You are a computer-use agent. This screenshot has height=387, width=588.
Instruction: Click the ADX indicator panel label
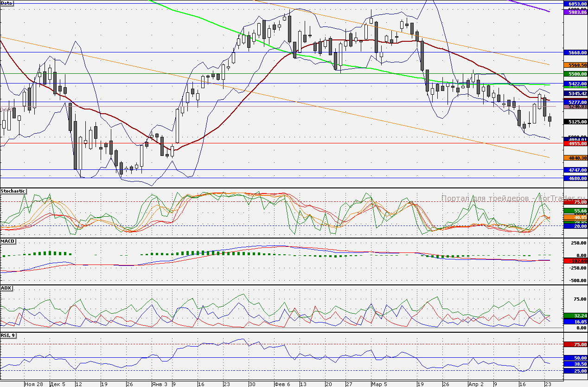6,288
